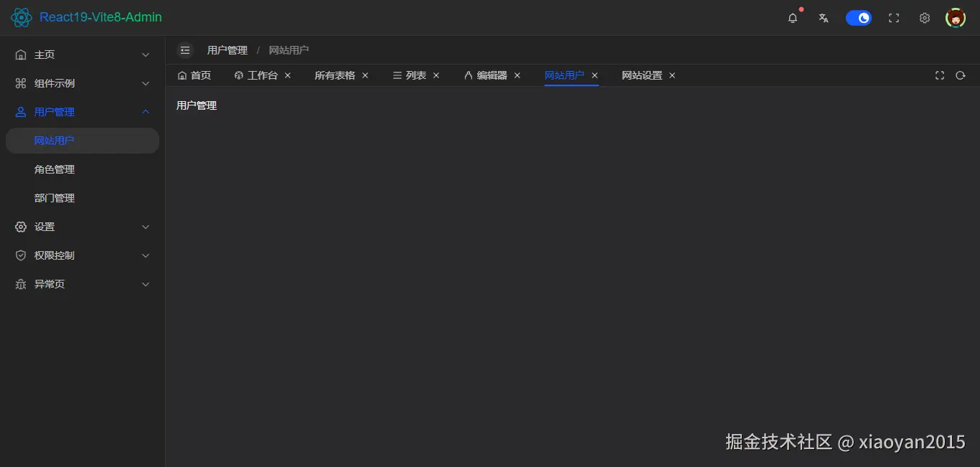Close the 工作台 tab
The image size is (980, 467).
tap(288, 75)
